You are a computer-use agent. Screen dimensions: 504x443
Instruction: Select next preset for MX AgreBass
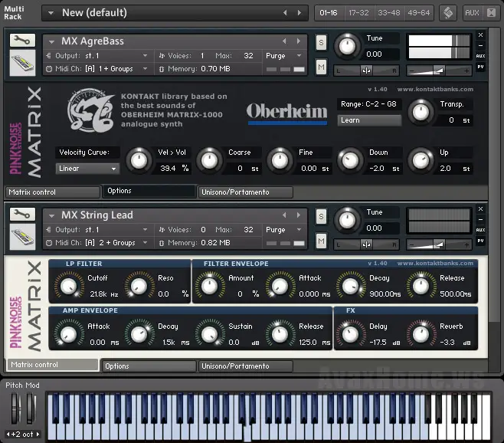point(299,41)
